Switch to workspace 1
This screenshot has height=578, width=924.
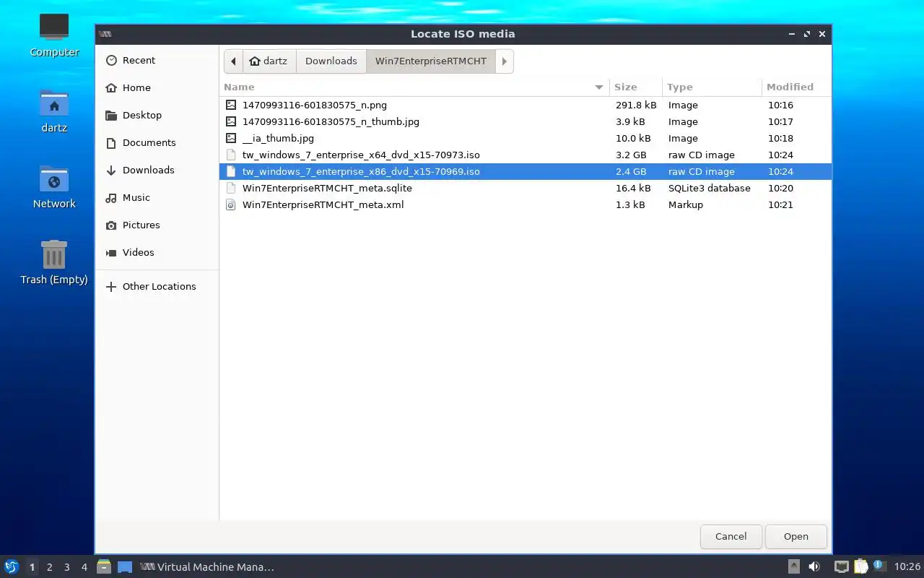32,567
